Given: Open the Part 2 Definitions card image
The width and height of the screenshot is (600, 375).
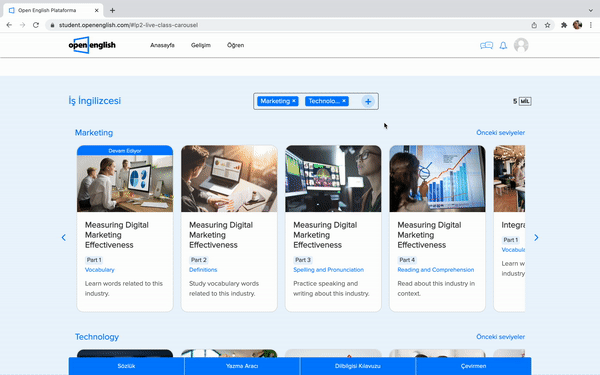Looking at the screenshot, I should coord(229,179).
